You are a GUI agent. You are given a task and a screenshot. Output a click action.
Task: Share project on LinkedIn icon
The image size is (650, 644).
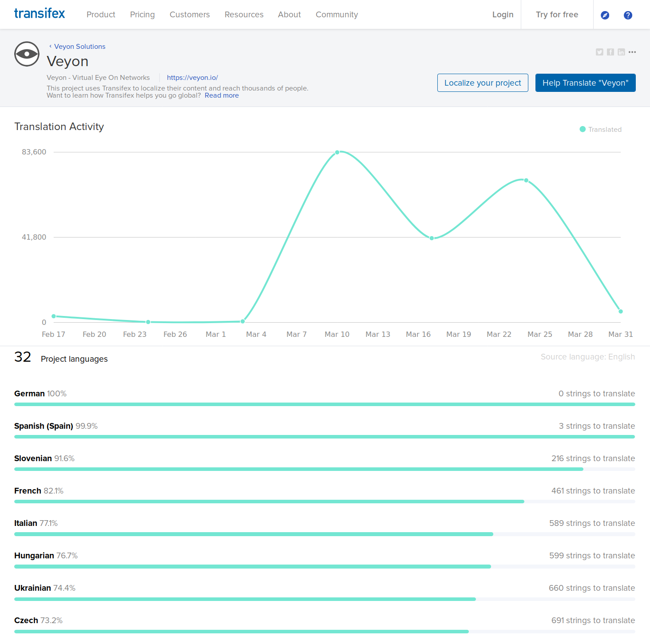click(x=621, y=52)
